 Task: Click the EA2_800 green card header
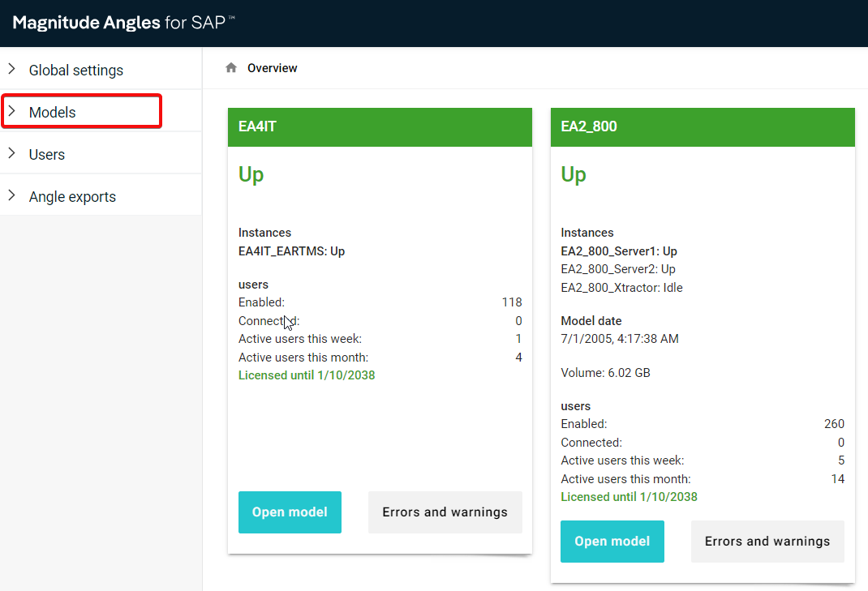point(703,126)
